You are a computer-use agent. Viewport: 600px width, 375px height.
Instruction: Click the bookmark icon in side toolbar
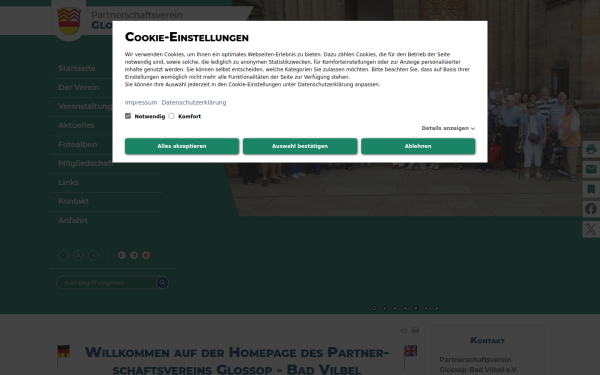pos(591,189)
